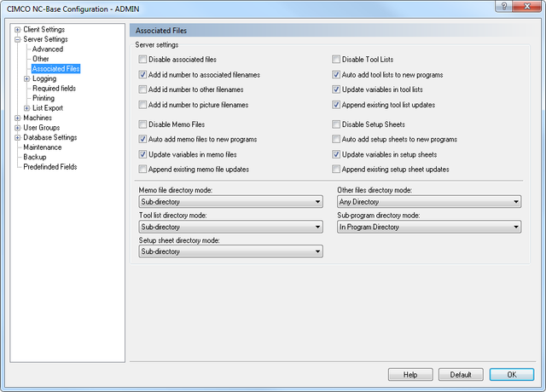Uncheck Update variables in setup sheets

pos(335,154)
